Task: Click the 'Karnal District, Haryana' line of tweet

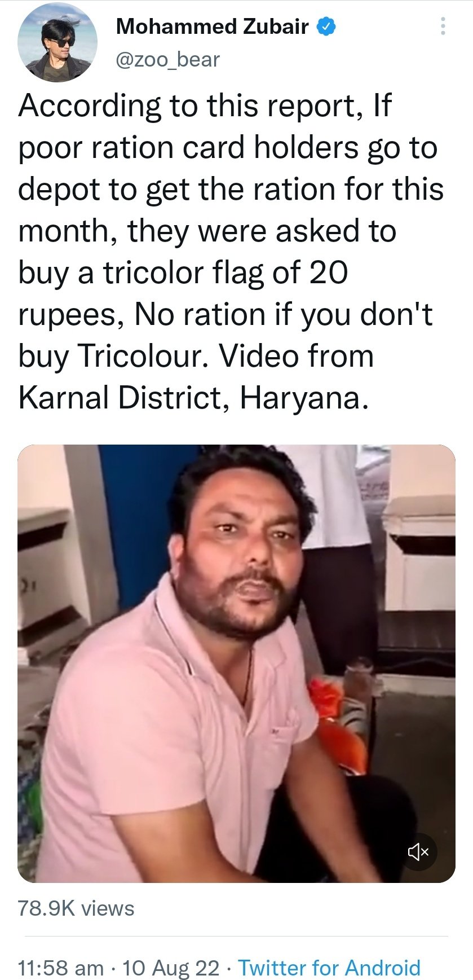Action: 194,398
